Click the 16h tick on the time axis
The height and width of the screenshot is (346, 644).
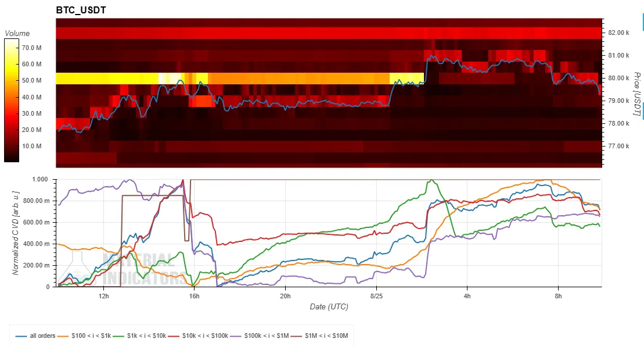click(x=195, y=296)
